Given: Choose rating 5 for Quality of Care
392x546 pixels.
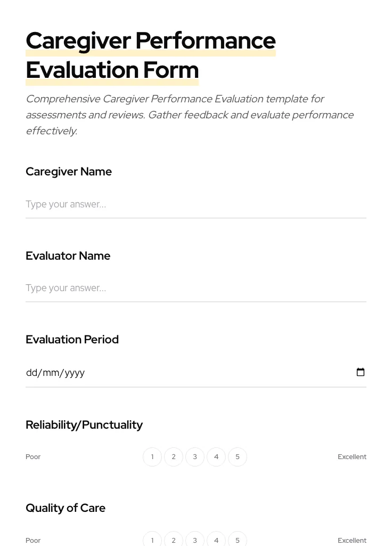Looking at the screenshot, I should 238,540.
